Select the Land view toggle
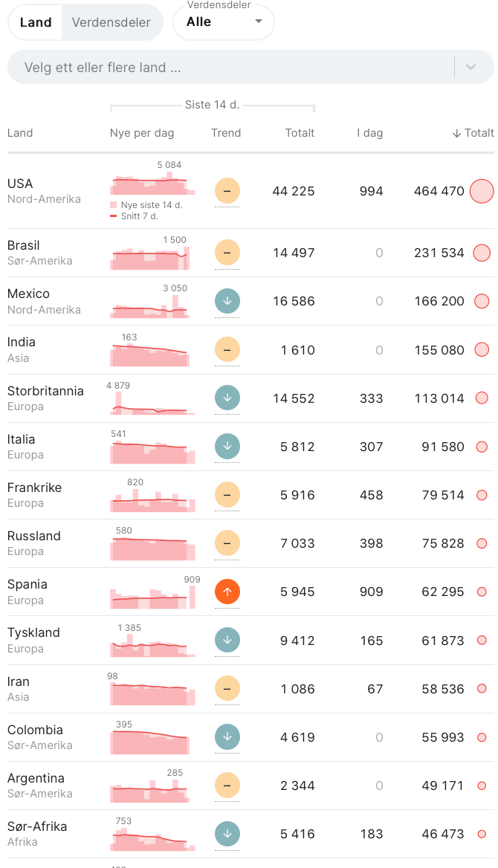Screen dimensions: 498x868 pos(36,22)
